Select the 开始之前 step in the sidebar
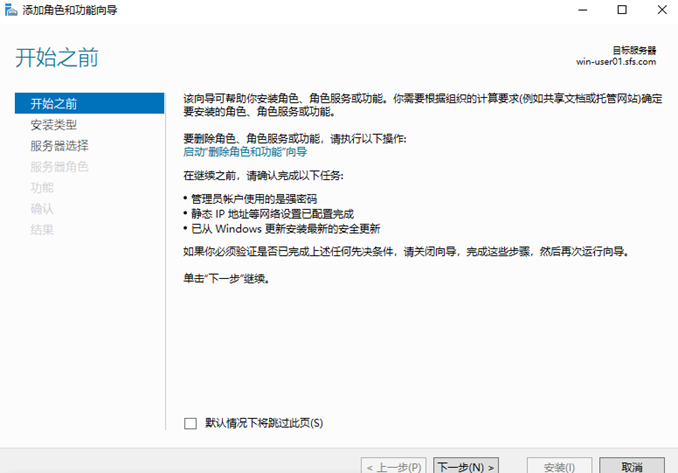Screen dimensions: 678x473 [90, 103]
